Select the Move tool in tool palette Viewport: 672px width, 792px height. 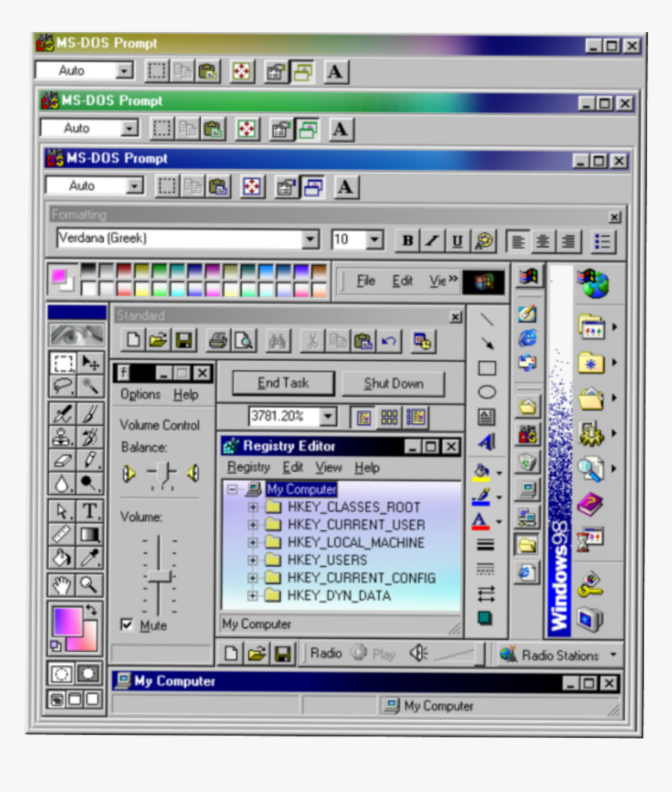point(90,362)
